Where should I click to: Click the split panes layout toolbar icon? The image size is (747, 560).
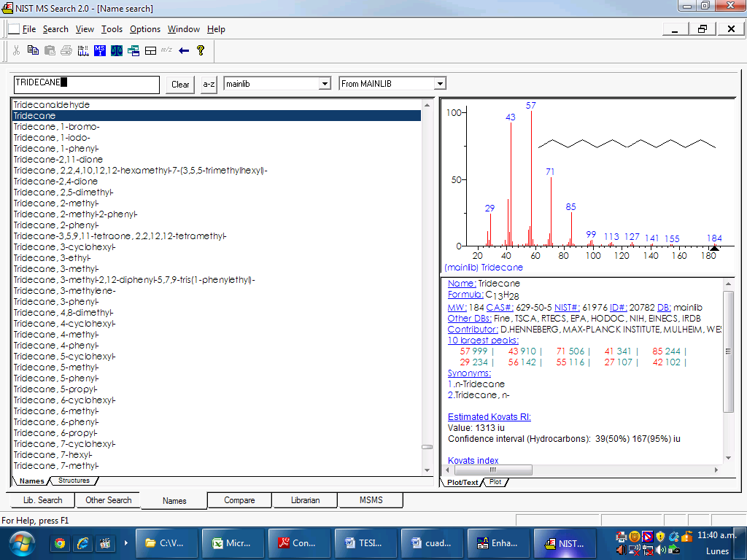pyautogui.click(x=150, y=50)
